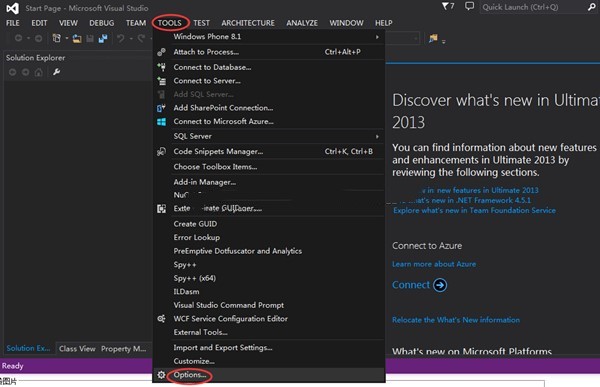Open Solution Explorer Properties wrench icon
The image size is (600, 387).
(56, 72)
